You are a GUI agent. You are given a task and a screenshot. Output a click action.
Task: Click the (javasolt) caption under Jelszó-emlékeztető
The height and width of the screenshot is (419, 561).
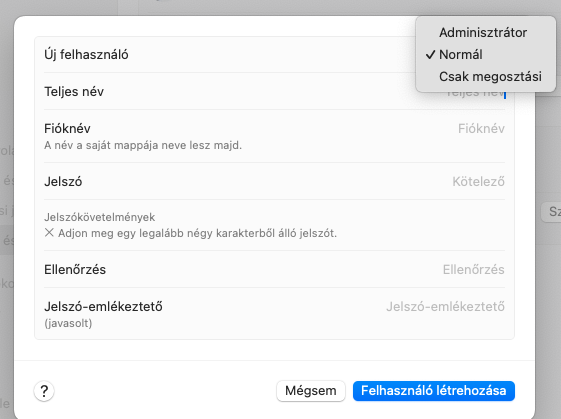(x=68, y=323)
